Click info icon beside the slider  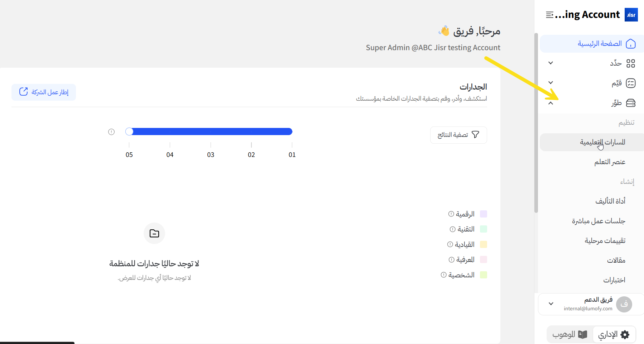click(111, 132)
